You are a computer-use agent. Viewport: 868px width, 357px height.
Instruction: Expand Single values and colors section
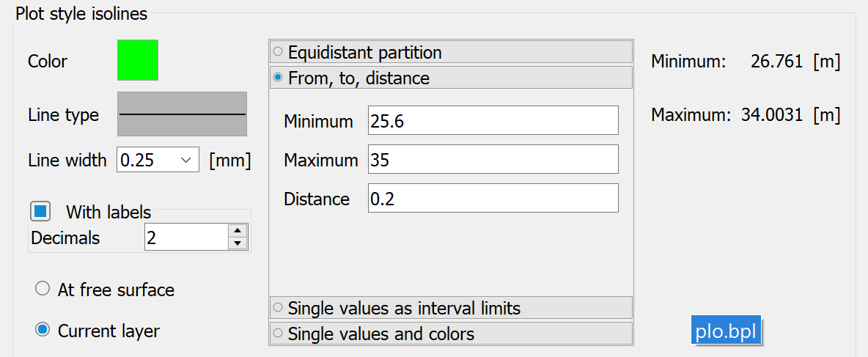[451, 334]
